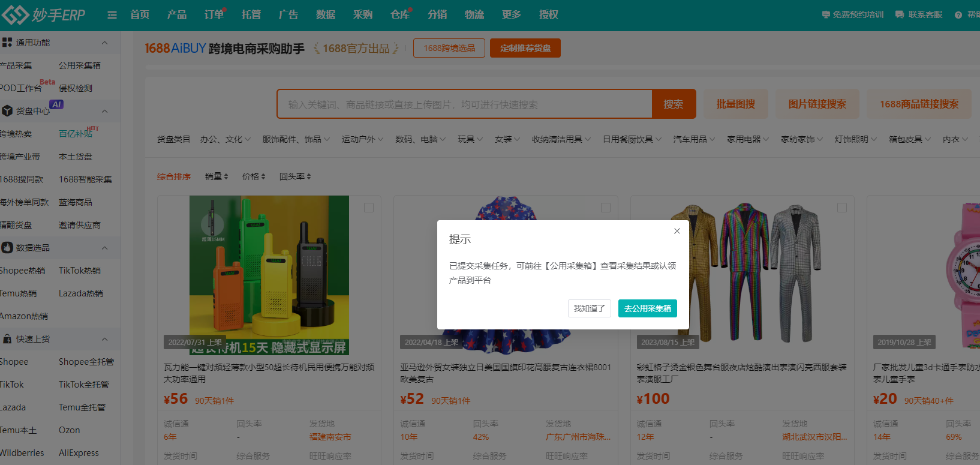The image size is (980, 465).
Task: Expand the 办公、文化 category dropdown
Action: [225, 139]
